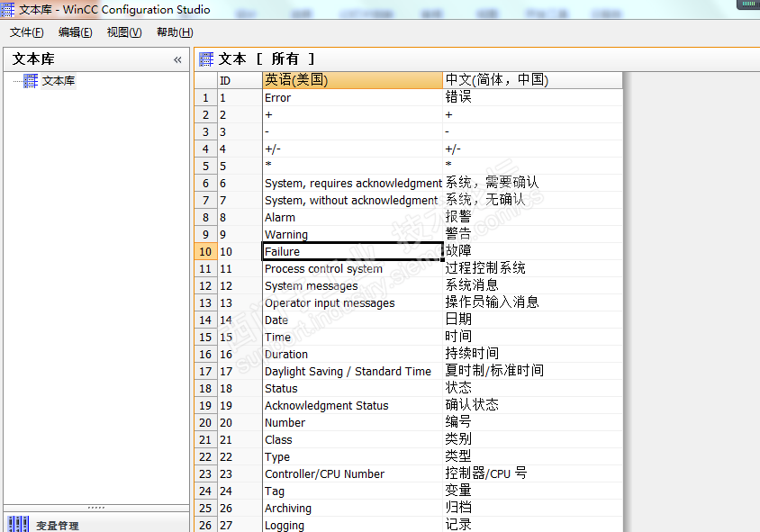The height and width of the screenshot is (532, 760).
Task: Select the 'Archiving' cell
Action: (352, 509)
